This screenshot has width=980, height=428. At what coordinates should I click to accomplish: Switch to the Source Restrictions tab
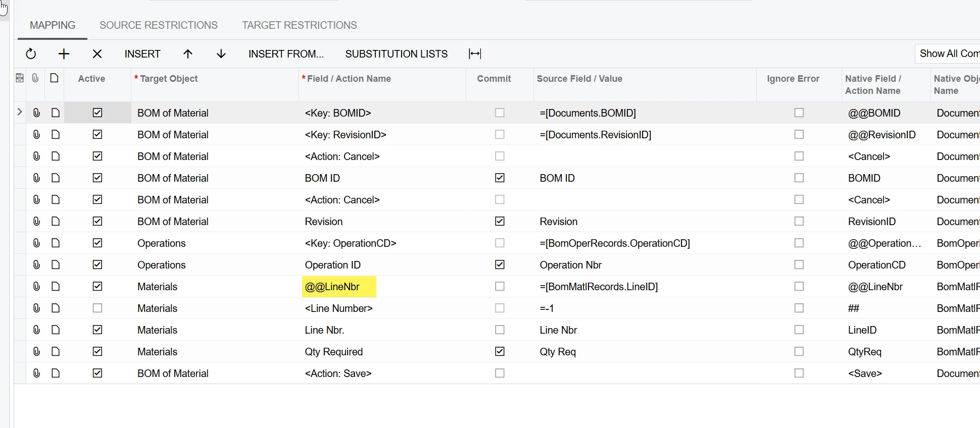[159, 25]
